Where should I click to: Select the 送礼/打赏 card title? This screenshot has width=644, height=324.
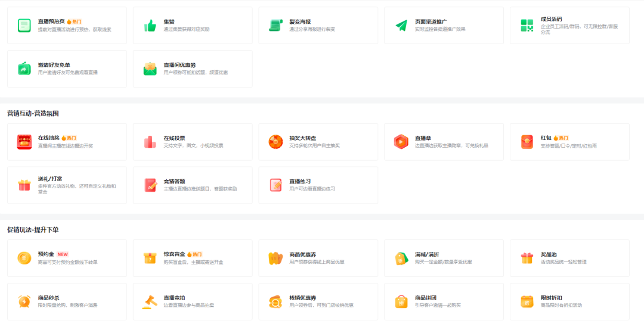coord(50,179)
